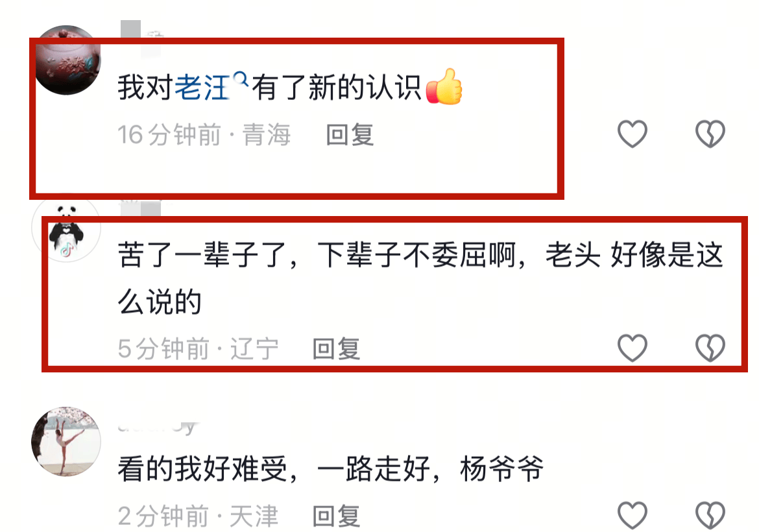Like the 辽宁 comment about 老头
759x532 pixels.
(632, 348)
